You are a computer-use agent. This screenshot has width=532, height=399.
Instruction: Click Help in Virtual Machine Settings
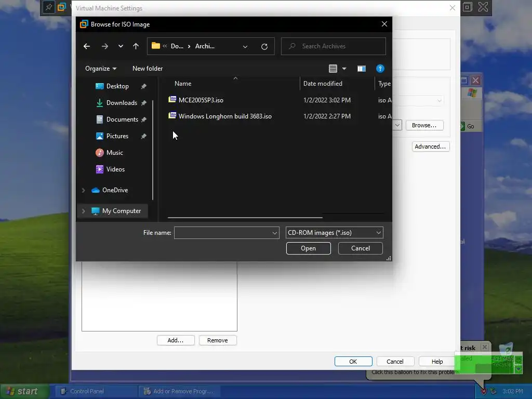click(437, 362)
